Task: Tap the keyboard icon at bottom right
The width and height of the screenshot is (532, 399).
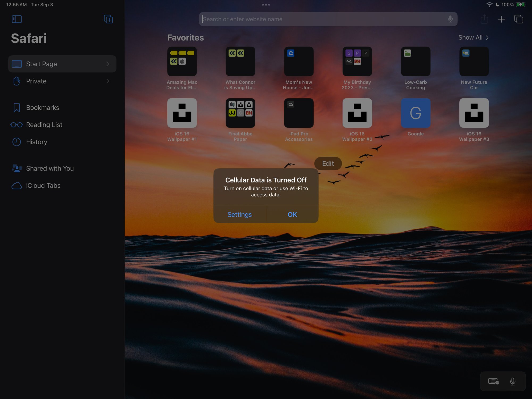Action: (x=493, y=381)
